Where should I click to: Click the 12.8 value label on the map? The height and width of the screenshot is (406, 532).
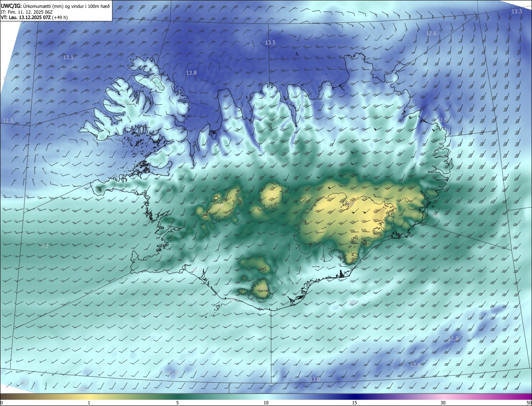point(453,339)
